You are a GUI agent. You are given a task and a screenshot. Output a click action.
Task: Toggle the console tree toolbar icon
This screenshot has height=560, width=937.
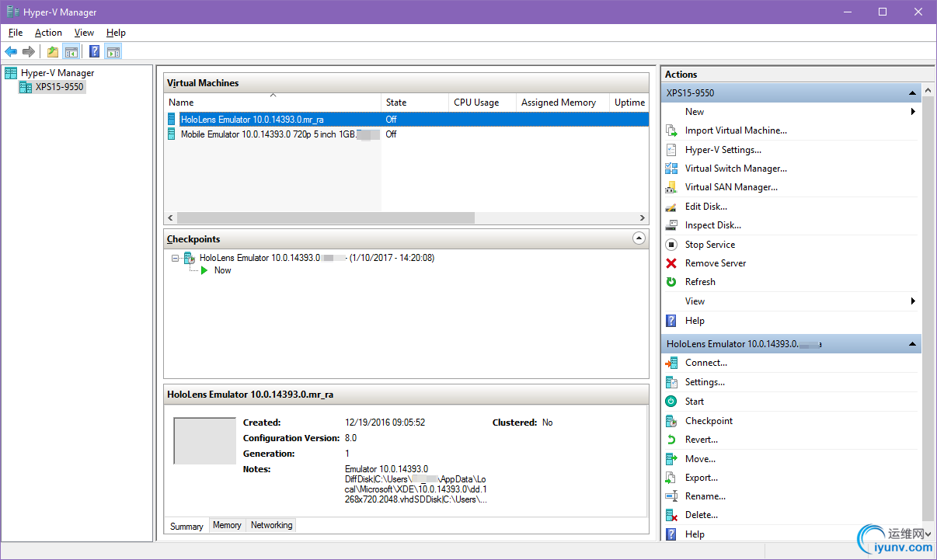(71, 52)
